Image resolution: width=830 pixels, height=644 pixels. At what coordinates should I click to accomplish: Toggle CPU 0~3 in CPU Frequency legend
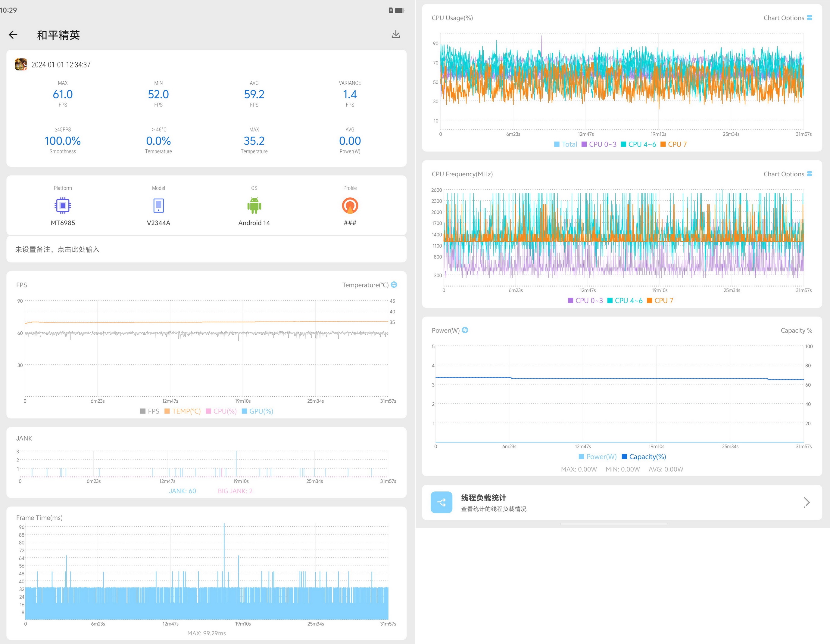click(x=585, y=301)
